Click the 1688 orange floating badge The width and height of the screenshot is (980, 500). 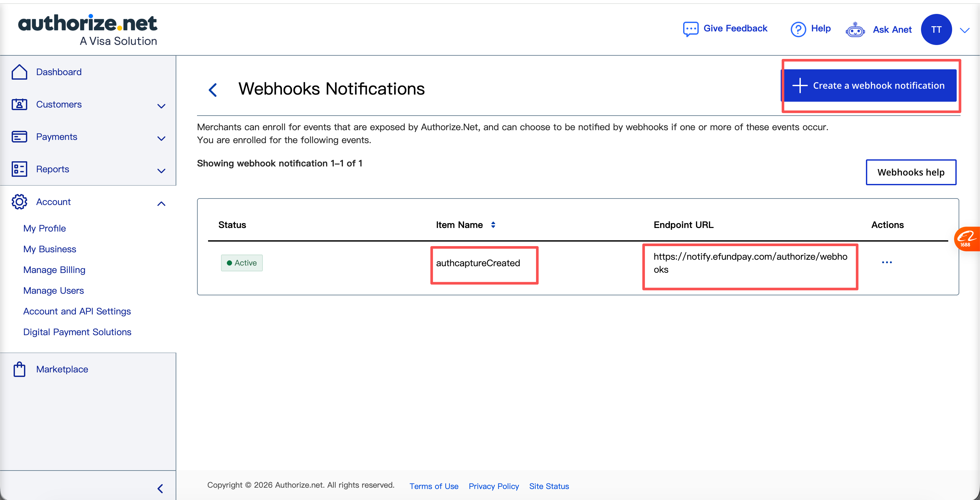click(967, 239)
